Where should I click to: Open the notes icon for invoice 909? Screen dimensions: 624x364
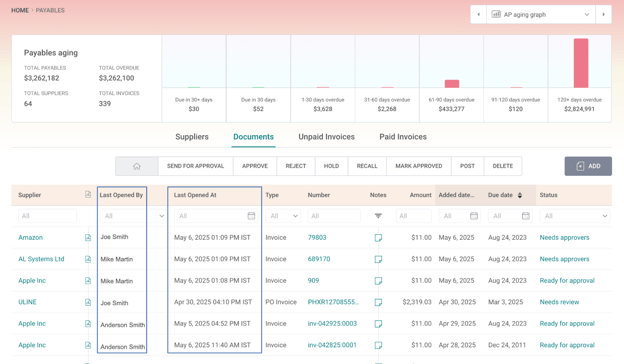click(x=378, y=280)
